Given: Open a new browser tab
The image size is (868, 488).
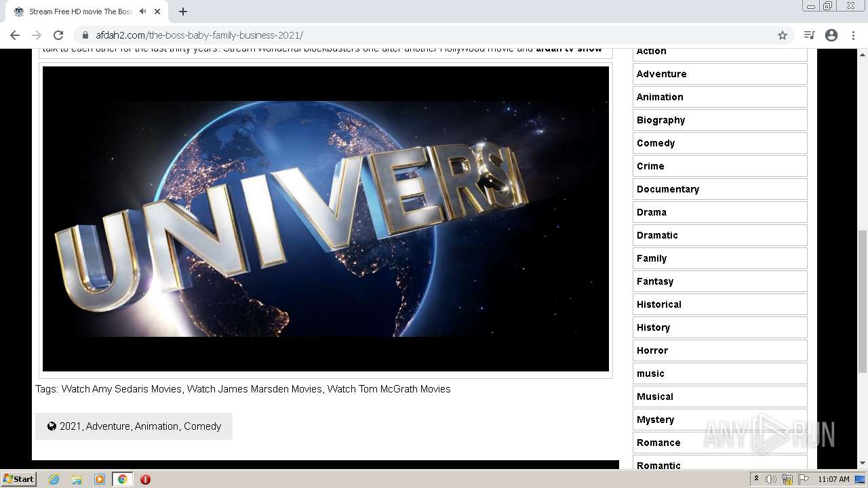Looking at the screenshot, I should (x=183, y=12).
